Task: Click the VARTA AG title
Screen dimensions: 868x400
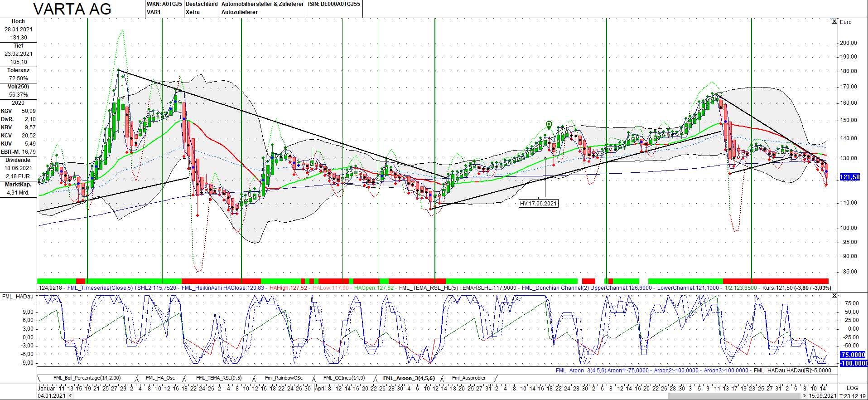Action: coord(72,9)
